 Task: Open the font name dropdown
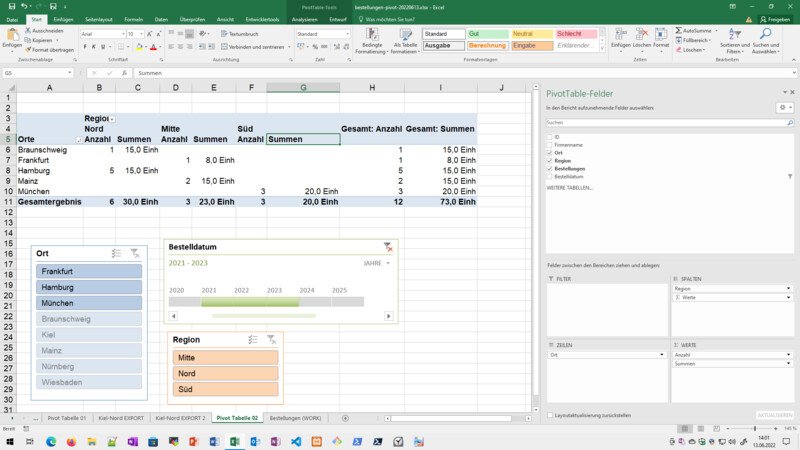(123, 34)
